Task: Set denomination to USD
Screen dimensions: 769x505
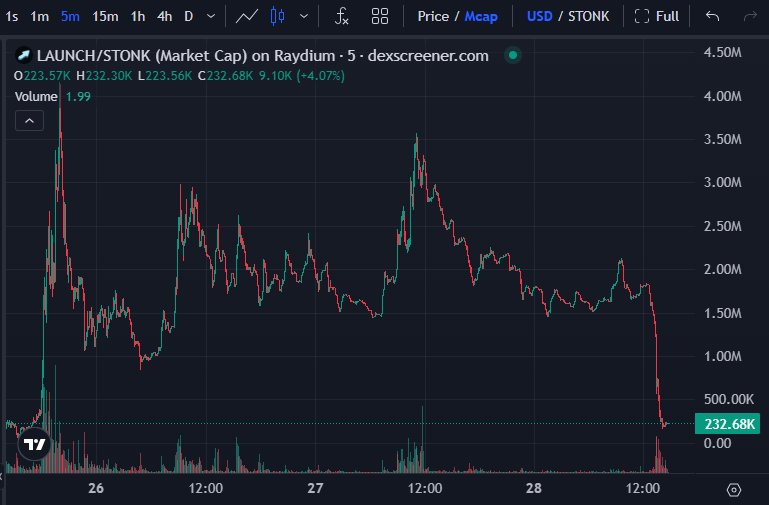Action: (x=539, y=17)
